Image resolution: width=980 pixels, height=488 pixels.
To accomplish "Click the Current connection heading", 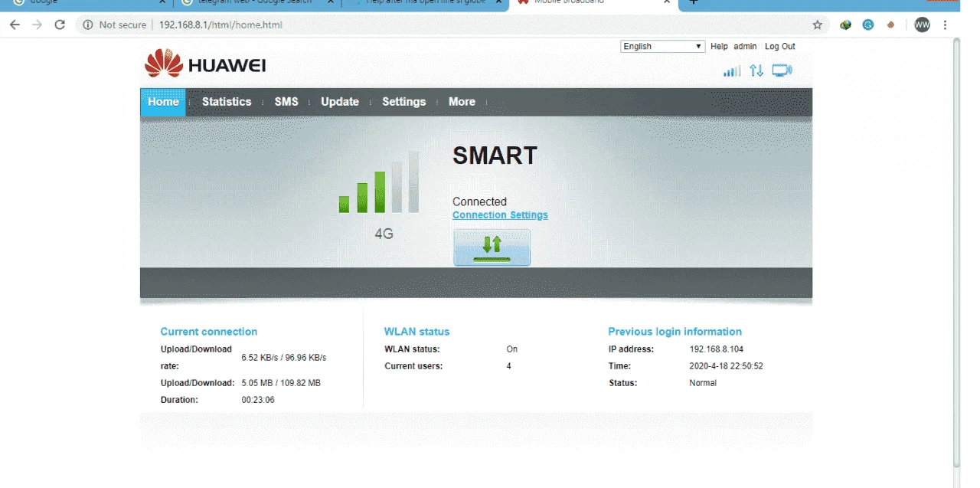I will coord(209,332).
